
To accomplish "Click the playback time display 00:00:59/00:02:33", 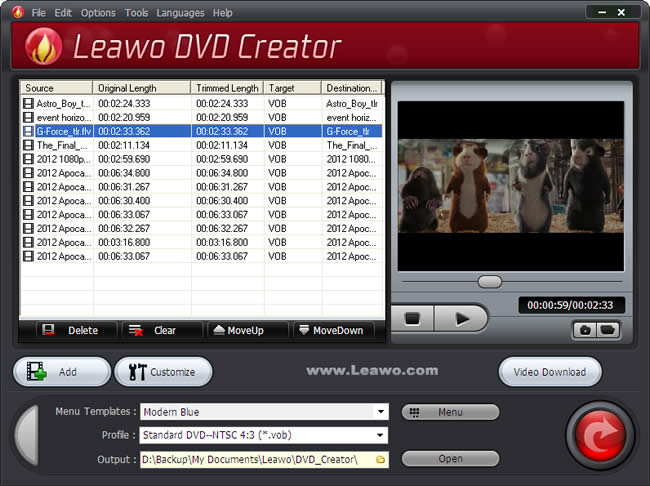I will [x=570, y=305].
